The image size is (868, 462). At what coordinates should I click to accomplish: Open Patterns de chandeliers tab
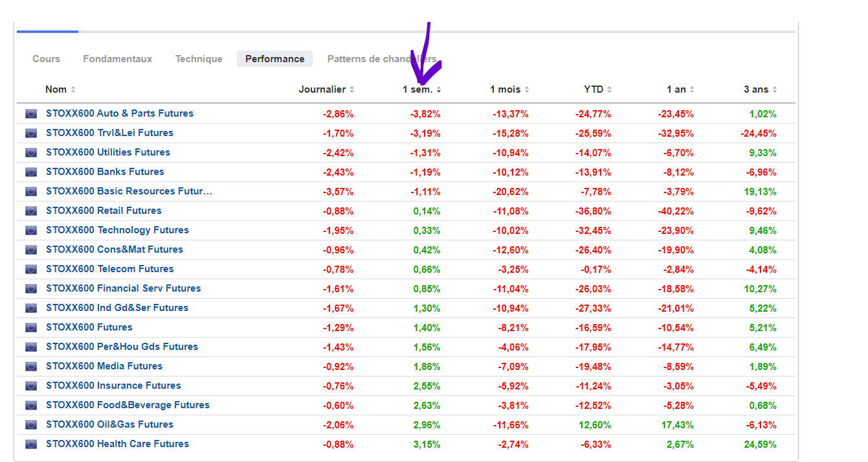[382, 59]
